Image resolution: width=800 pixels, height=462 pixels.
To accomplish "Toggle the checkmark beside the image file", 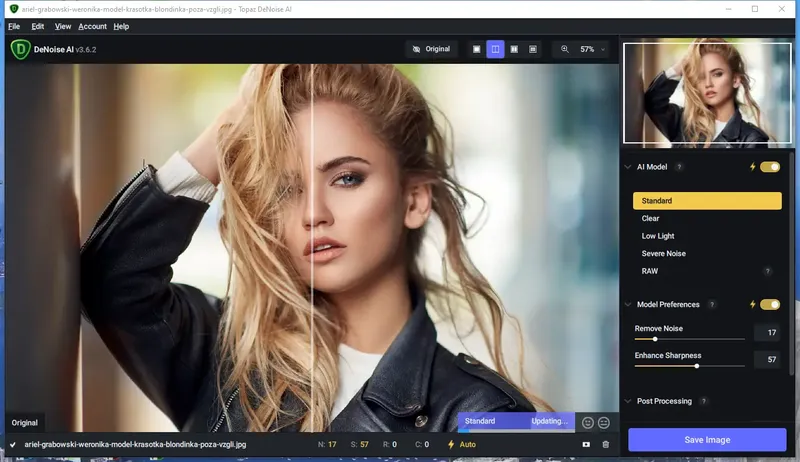I will click(13, 445).
